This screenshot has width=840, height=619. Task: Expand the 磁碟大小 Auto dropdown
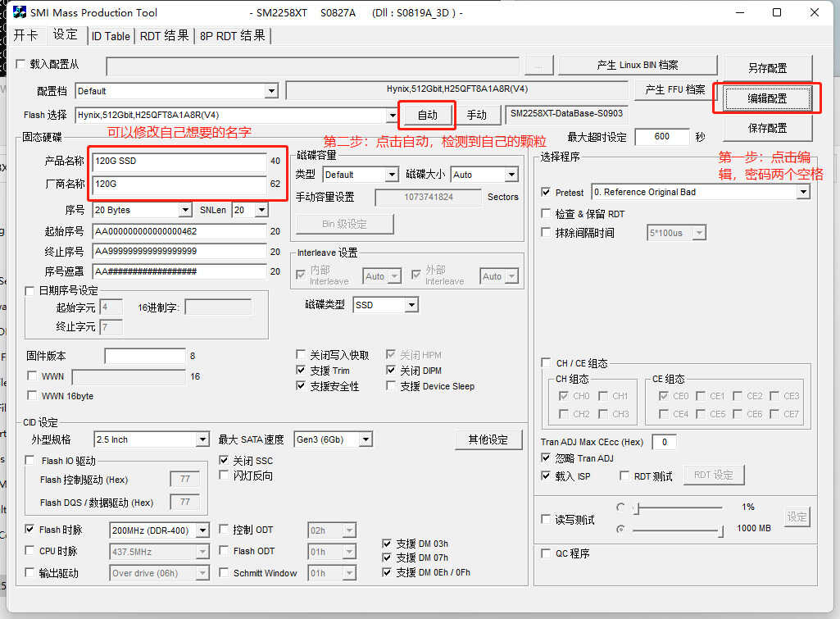point(511,175)
